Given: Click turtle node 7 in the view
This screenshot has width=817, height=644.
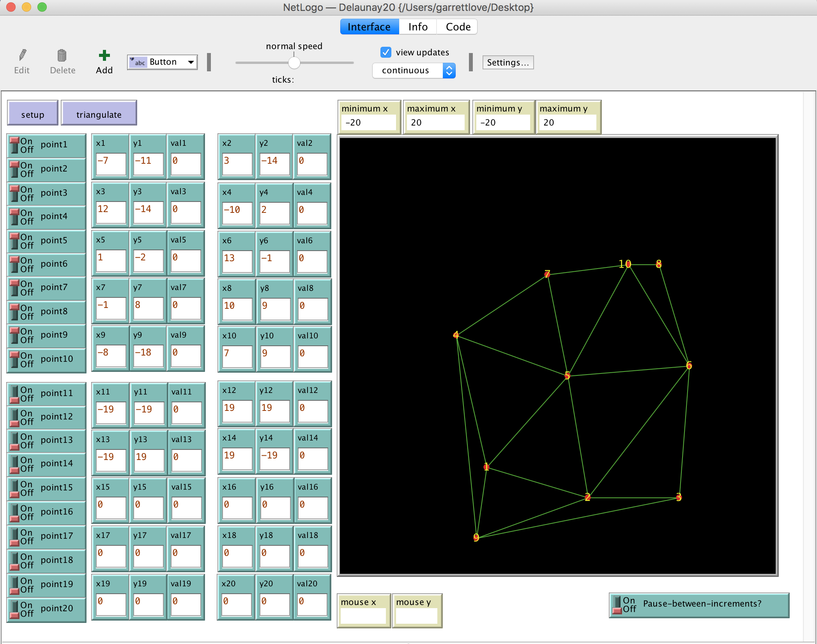Looking at the screenshot, I should (x=547, y=274).
